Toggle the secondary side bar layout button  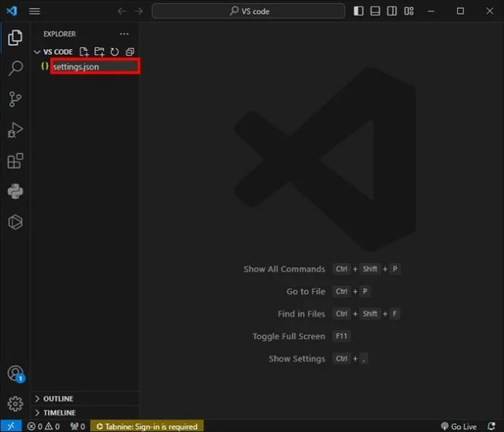392,11
